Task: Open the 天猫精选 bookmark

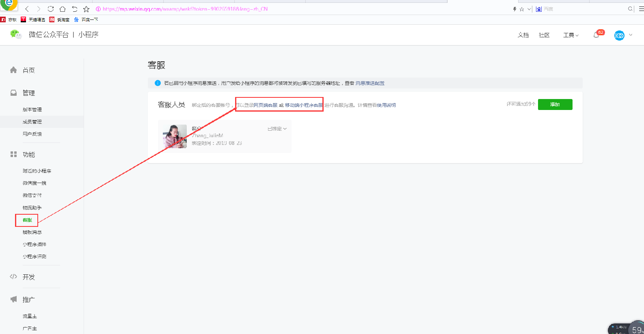Action: click(33, 19)
